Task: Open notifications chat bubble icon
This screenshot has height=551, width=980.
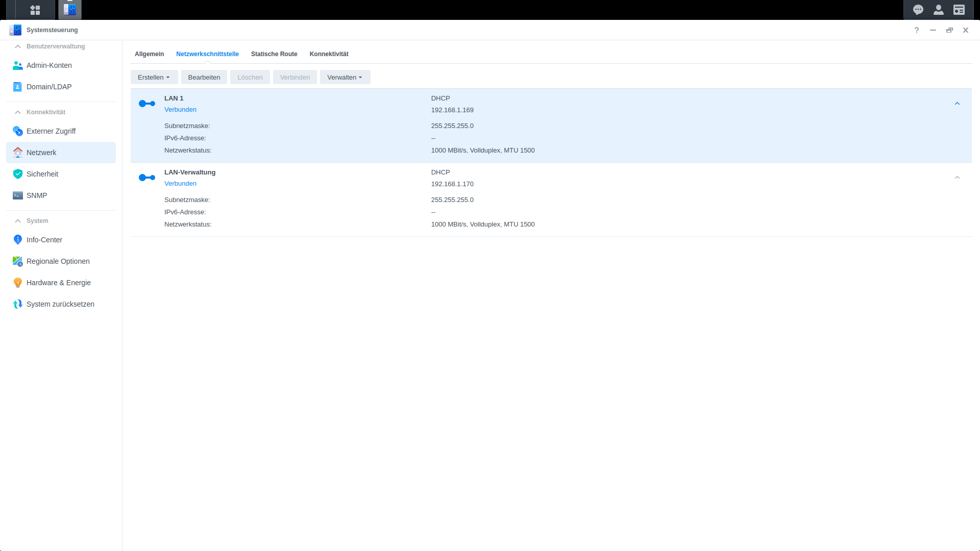Action: tap(918, 10)
